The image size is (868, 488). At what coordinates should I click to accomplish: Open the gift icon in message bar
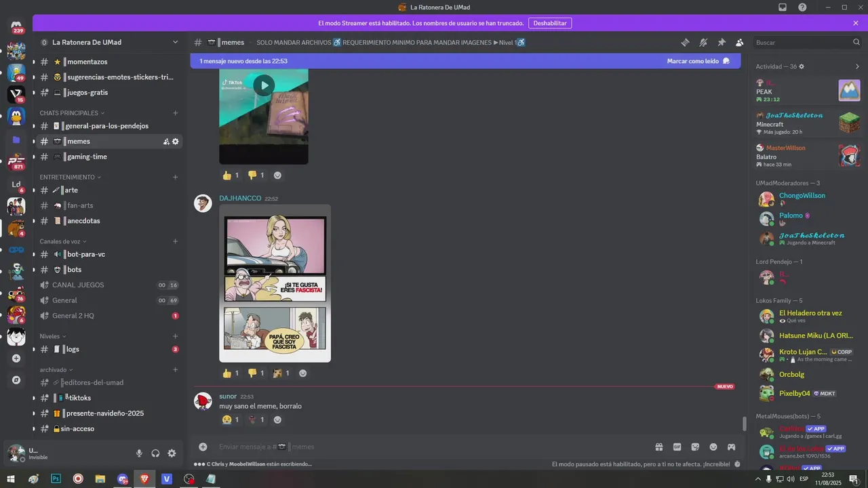[658, 447]
